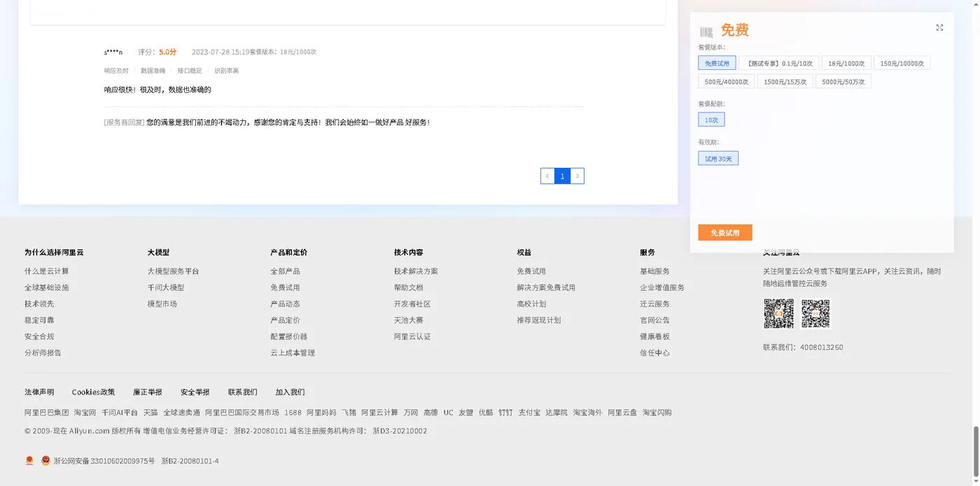The width and height of the screenshot is (980, 486).
Task: Open 联系我们 footer link
Action: click(x=243, y=392)
